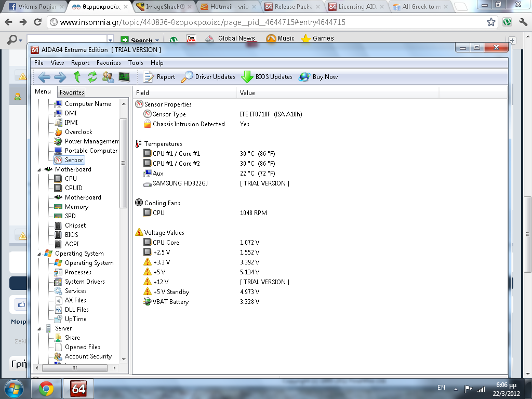The height and width of the screenshot is (399, 532).
Task: Go back with the AIDA64 Back arrow
Action: (x=44, y=77)
